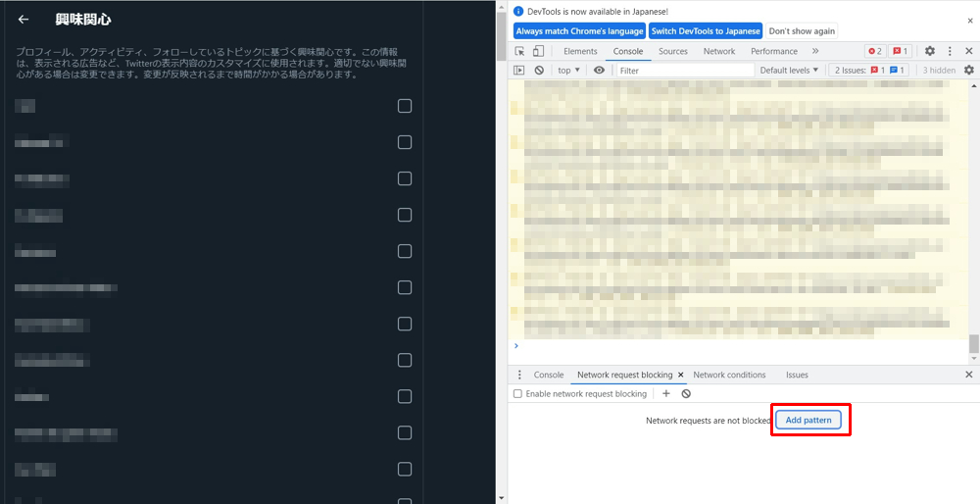This screenshot has width=980, height=504.
Task: Focus the console Filter input field
Action: (686, 70)
